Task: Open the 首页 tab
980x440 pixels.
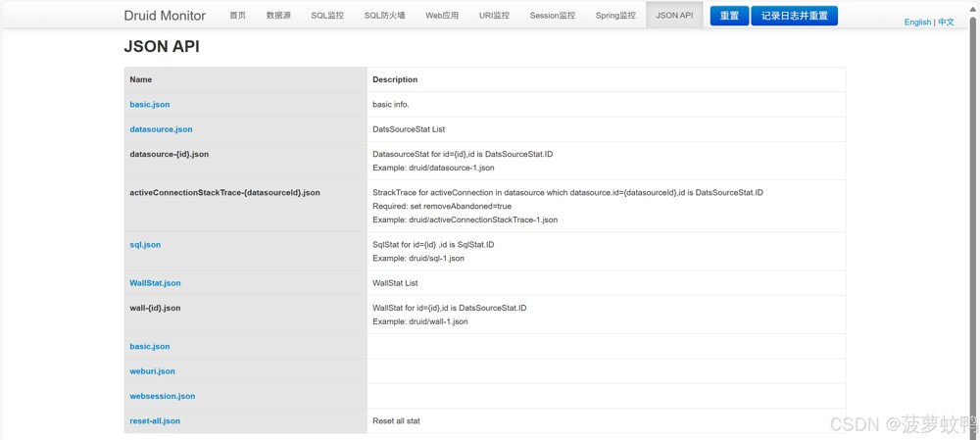Action: 237,16
